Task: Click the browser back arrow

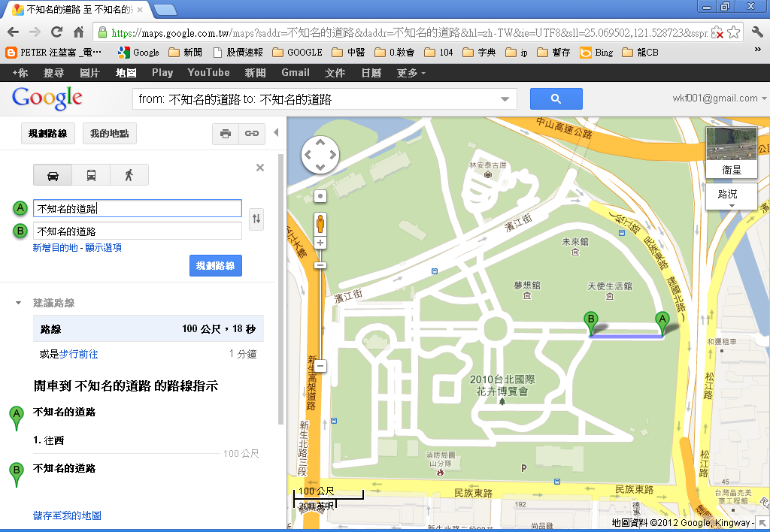Action: pos(14,32)
